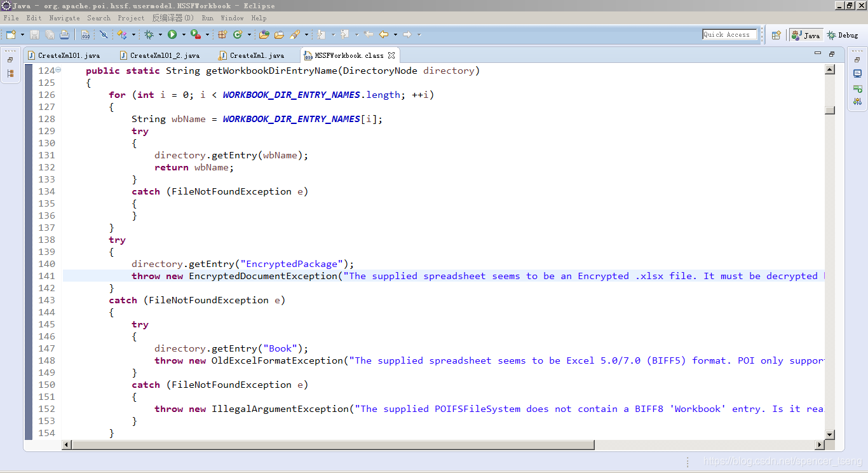Open the Back history dropdown arrow
Screen dimensions: 868x473
click(x=395, y=34)
